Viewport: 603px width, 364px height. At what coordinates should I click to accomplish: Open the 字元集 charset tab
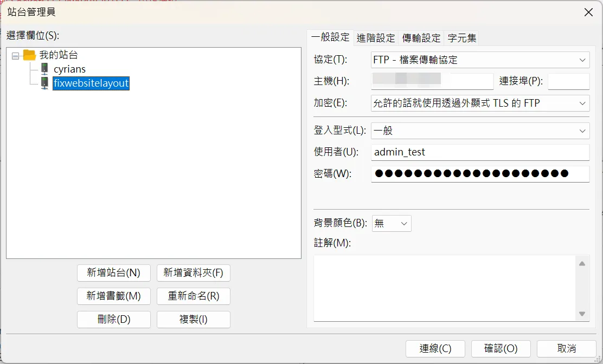pos(462,38)
